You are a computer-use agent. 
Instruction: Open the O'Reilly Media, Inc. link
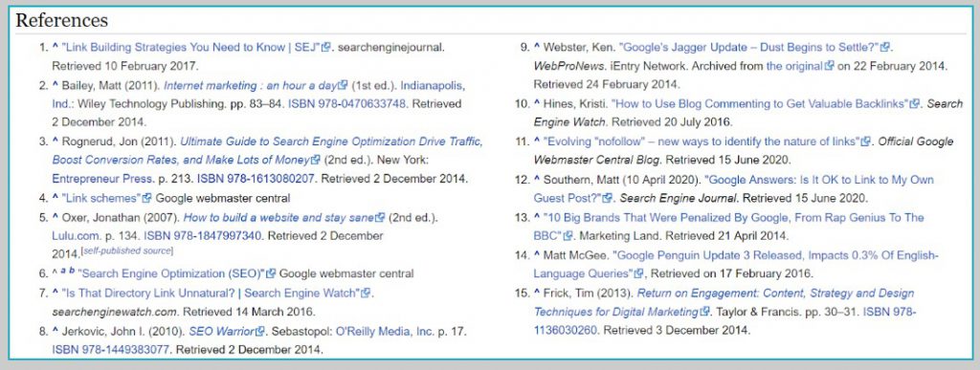[385, 332]
